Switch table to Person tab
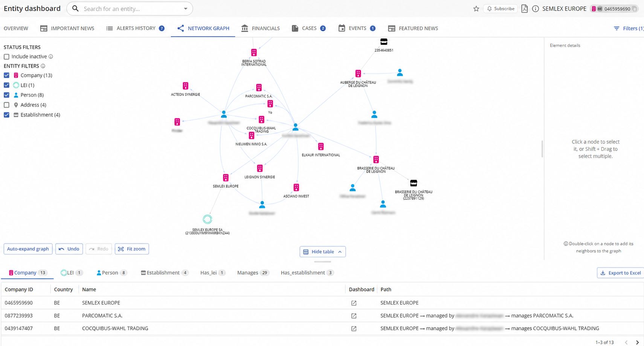644x346 pixels. point(112,273)
